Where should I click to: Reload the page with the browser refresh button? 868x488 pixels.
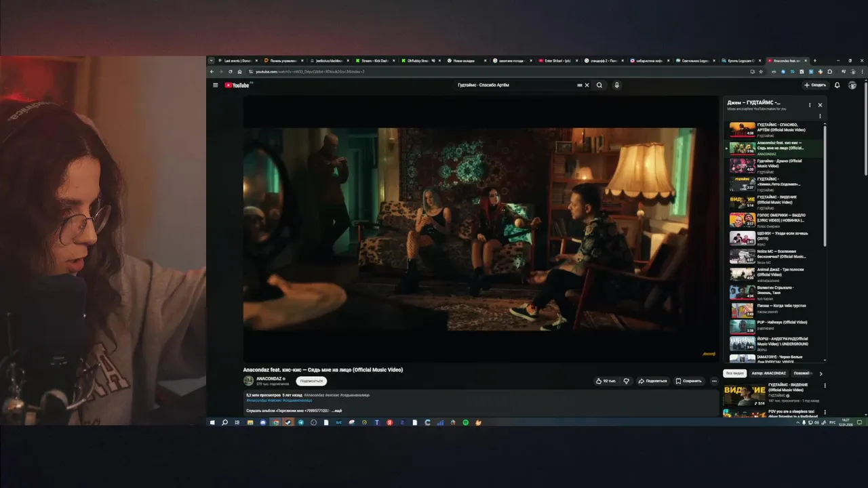231,71
